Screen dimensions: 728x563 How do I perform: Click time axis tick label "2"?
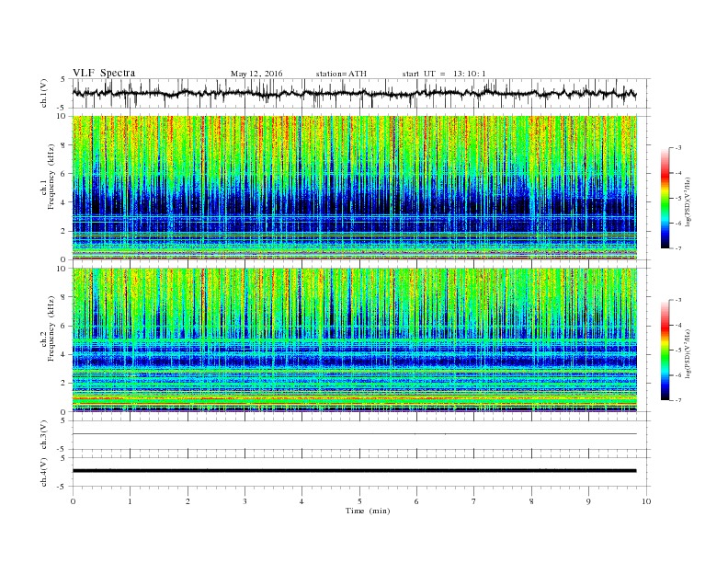[x=188, y=501]
